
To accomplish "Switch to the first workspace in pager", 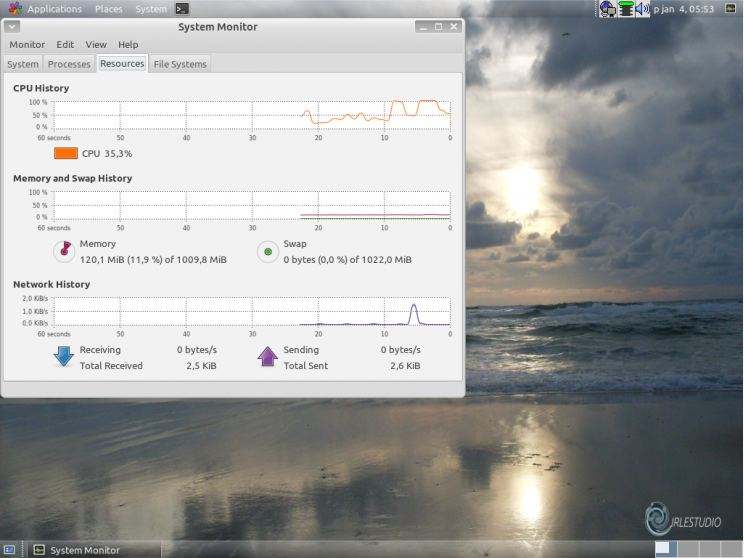I will pos(666,549).
